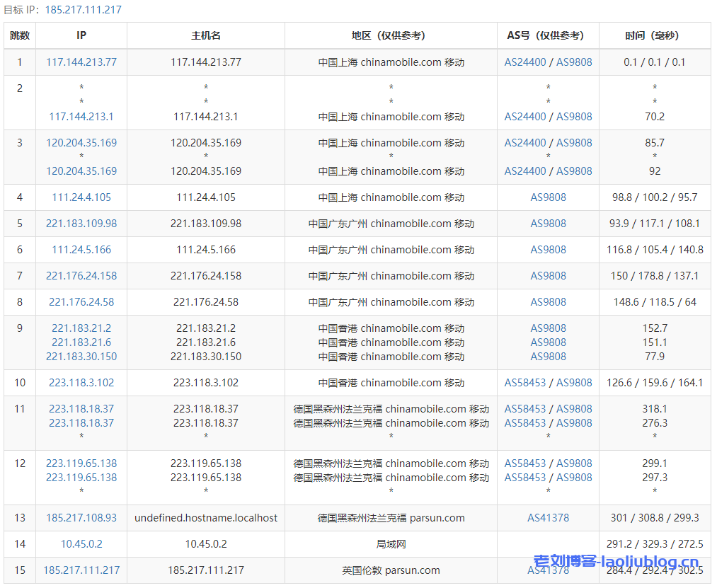Open the 221.183.30.150 IP link
The image size is (717, 588).
tap(81, 357)
